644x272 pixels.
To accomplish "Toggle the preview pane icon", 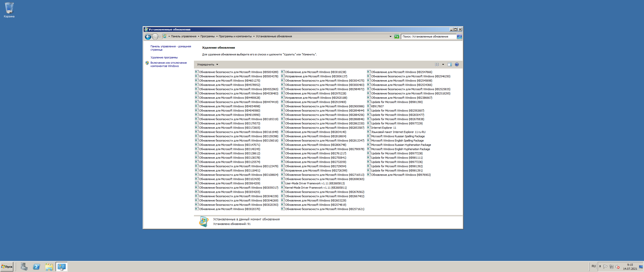I will (x=450, y=65).
